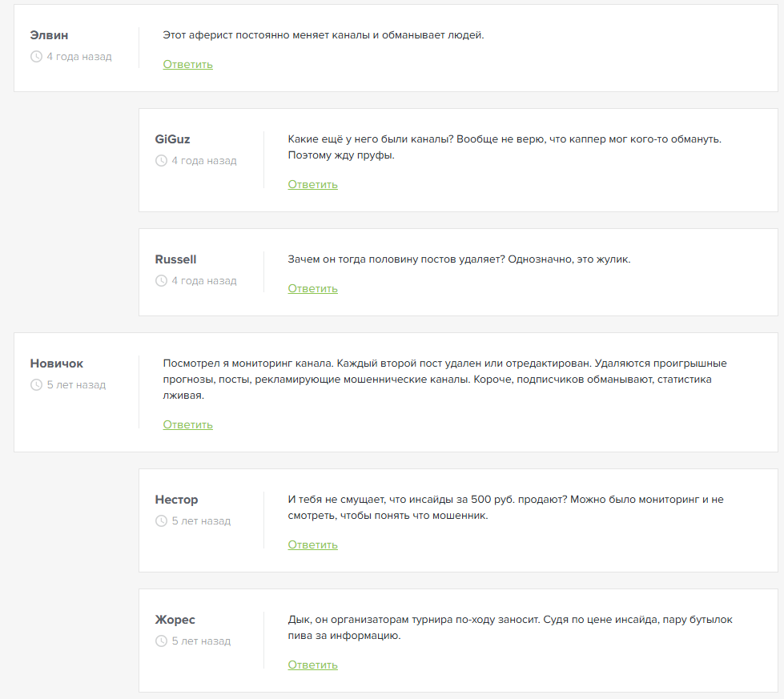
Task: Reply to Жорес's comment via Ответить
Action: pos(313,665)
